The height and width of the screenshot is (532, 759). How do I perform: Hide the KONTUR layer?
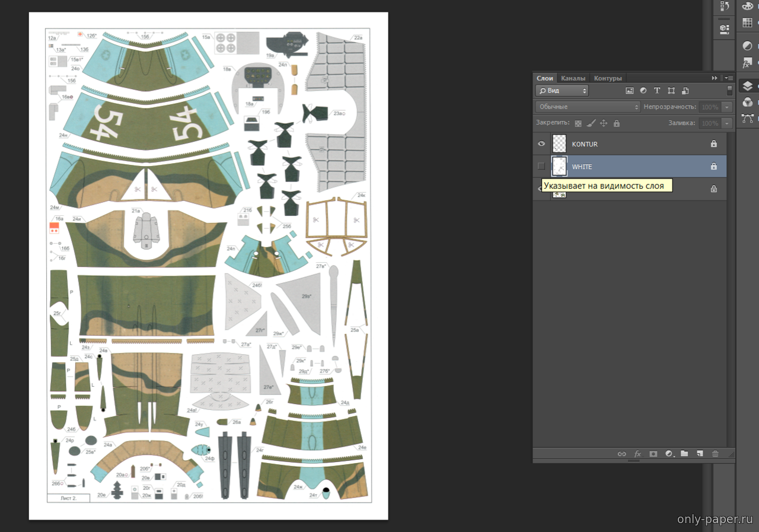pyautogui.click(x=541, y=144)
